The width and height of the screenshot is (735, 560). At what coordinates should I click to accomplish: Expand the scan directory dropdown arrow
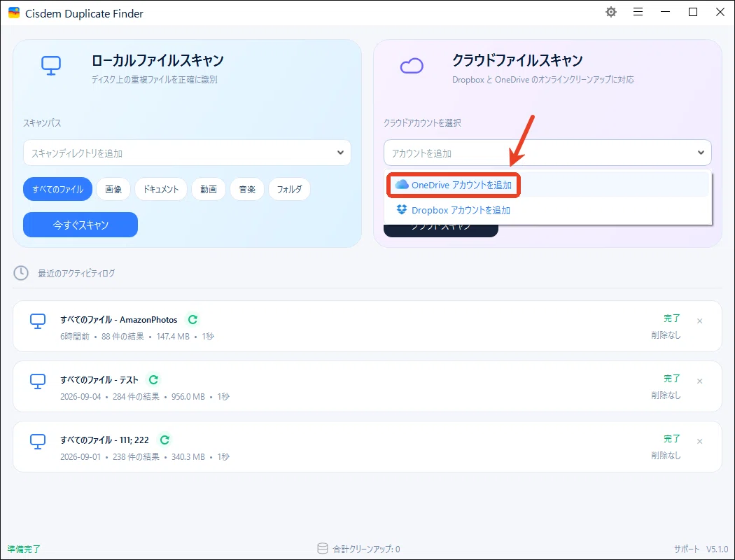click(x=340, y=153)
